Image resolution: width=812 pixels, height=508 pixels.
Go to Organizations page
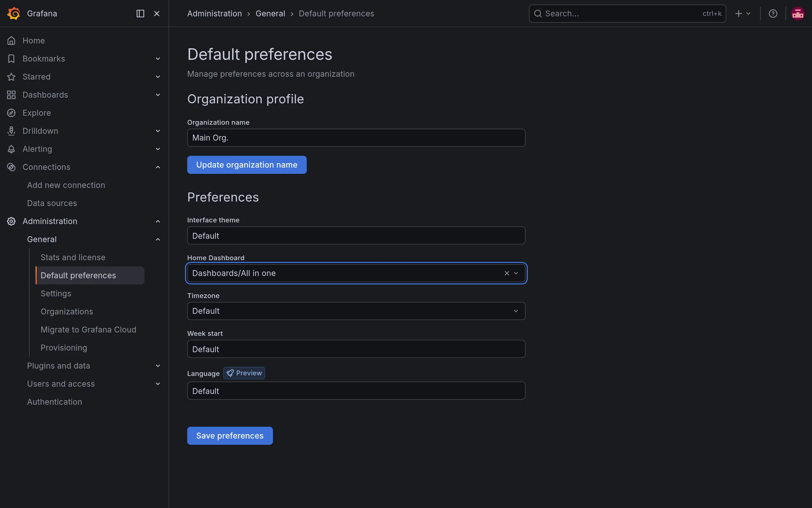point(67,312)
